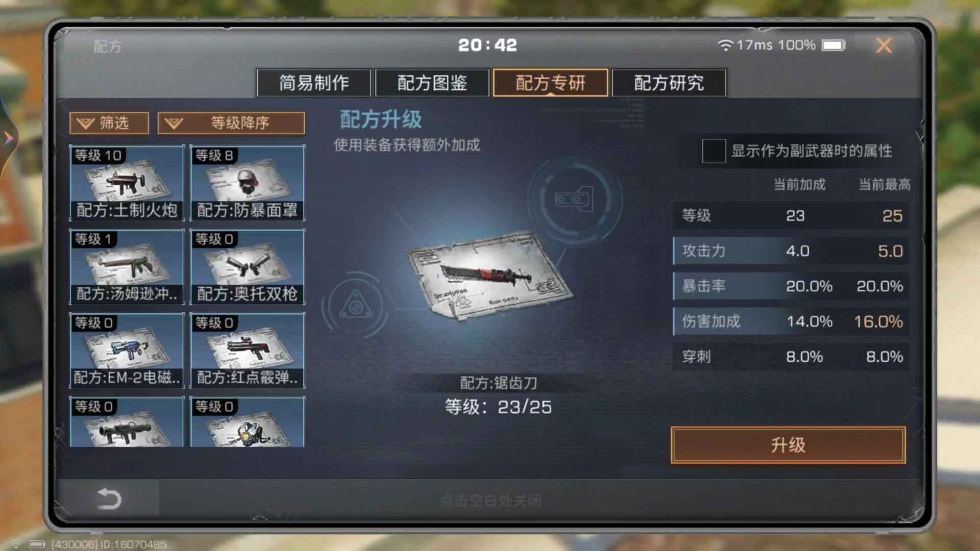Image resolution: width=980 pixels, height=551 pixels.
Task: Open the 配方图鉴 tab
Action: pyautogui.click(x=432, y=83)
